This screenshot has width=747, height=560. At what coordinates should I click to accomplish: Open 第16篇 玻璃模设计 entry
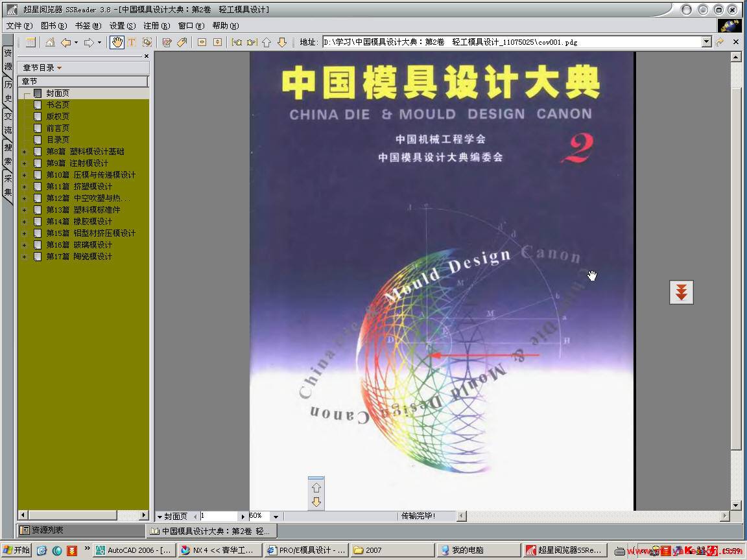79,245
